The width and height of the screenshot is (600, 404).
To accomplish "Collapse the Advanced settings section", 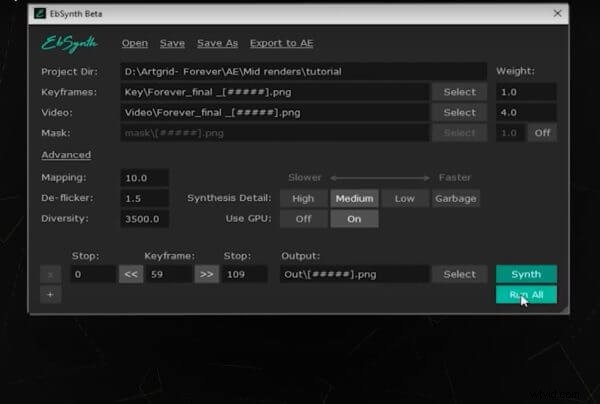I will pyautogui.click(x=66, y=155).
